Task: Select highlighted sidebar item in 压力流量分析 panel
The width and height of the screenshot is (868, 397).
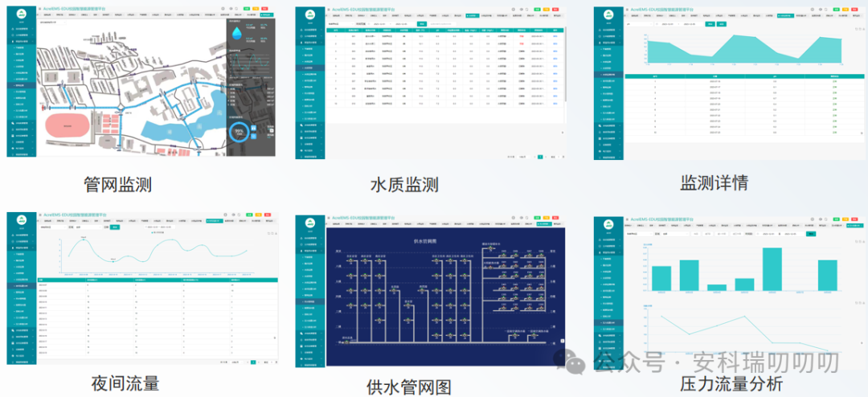Action: point(608,323)
